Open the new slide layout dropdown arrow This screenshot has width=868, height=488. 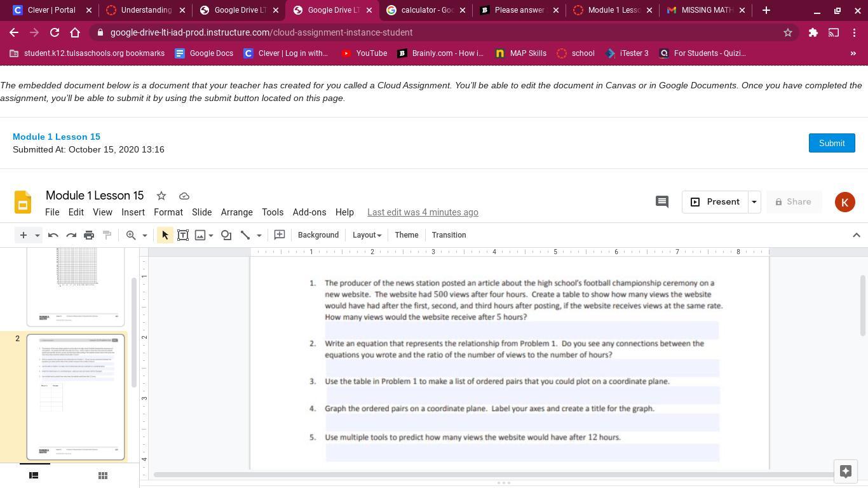coord(37,235)
